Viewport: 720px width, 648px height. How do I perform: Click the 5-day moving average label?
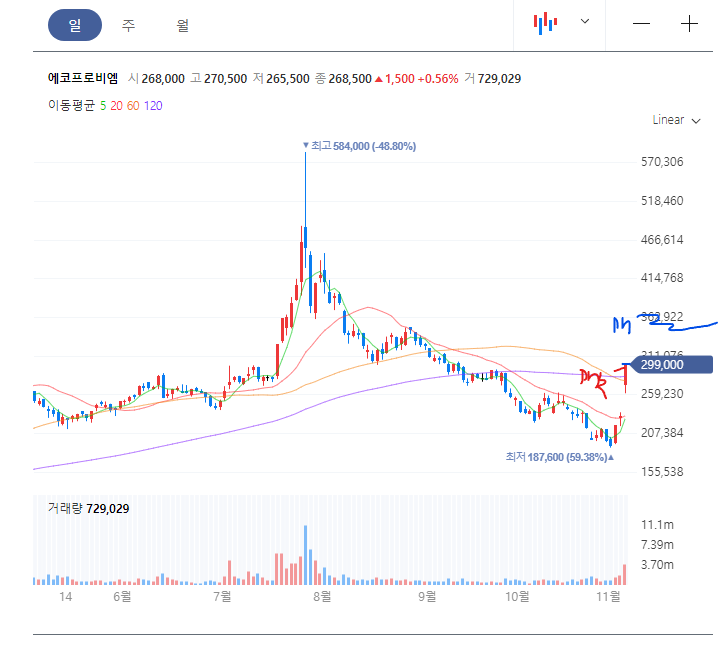pyautogui.click(x=103, y=106)
